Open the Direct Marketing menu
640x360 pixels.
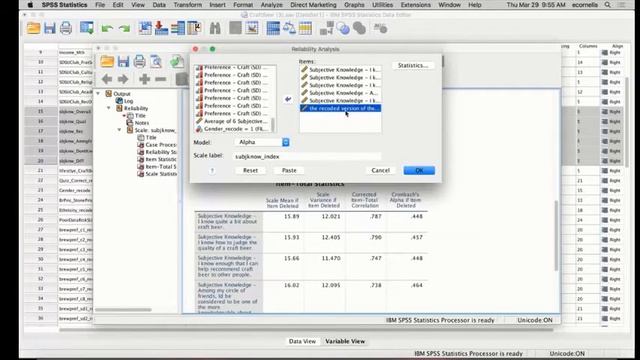313,5
